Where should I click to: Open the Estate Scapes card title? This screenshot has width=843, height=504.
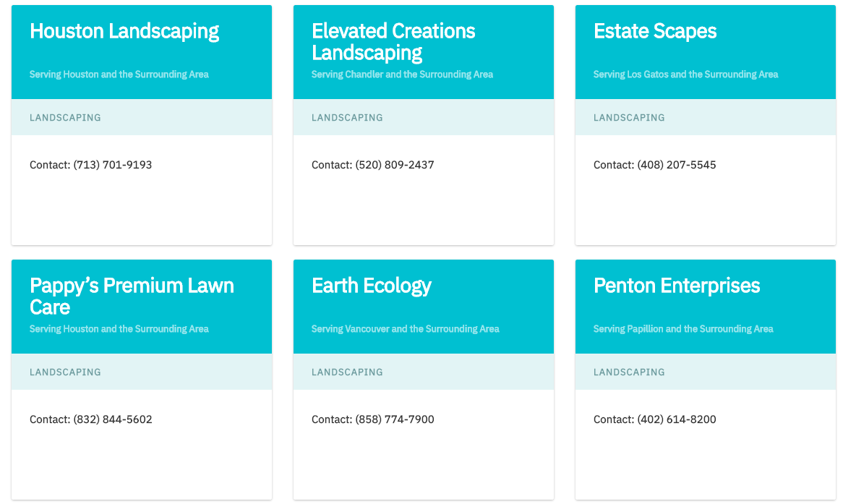point(655,31)
